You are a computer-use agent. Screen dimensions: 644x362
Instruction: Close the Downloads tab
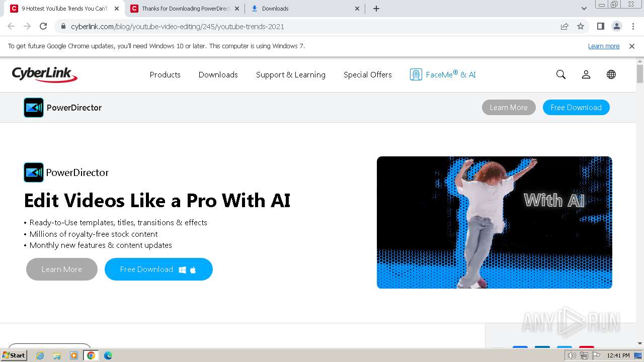click(x=357, y=9)
